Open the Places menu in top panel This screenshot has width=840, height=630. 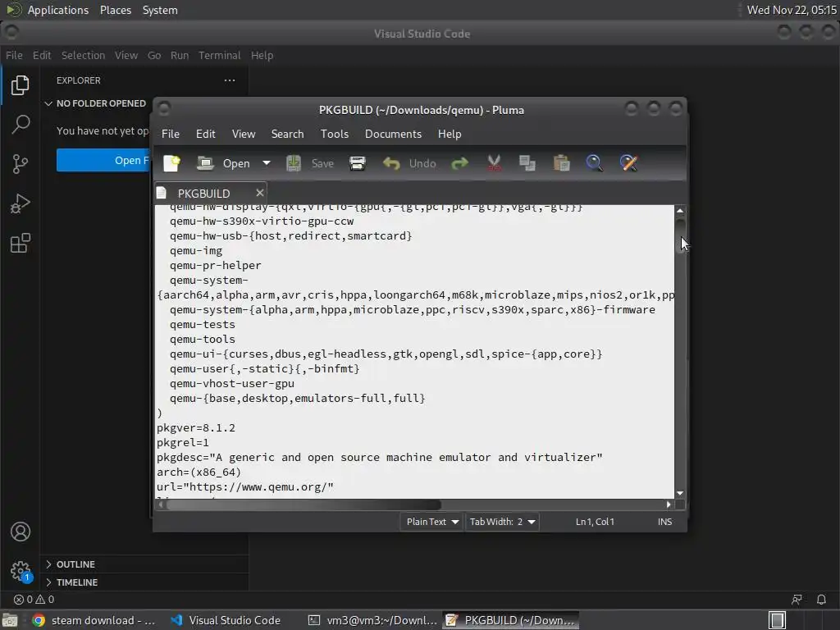(115, 10)
